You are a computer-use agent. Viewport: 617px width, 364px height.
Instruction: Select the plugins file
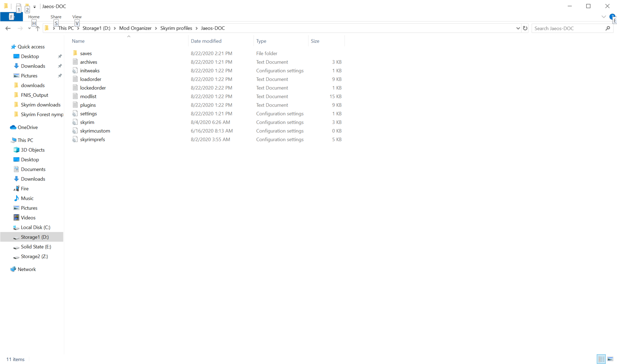(88, 105)
